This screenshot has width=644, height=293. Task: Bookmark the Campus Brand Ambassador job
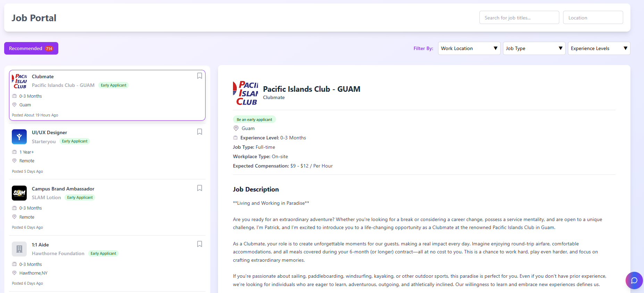pos(200,188)
